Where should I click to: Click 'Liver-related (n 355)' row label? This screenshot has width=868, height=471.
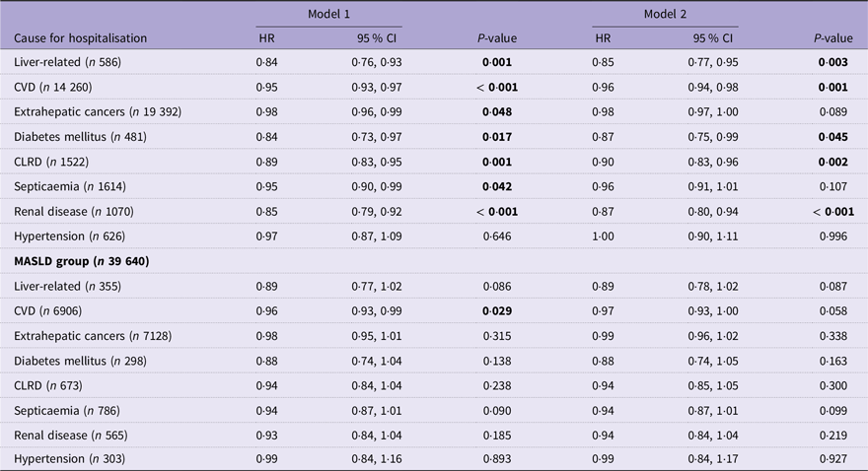click(67, 286)
